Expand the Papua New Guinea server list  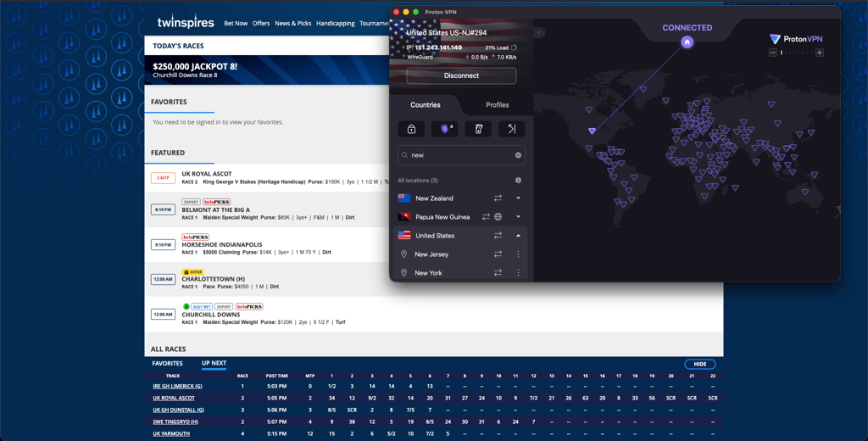coord(518,216)
